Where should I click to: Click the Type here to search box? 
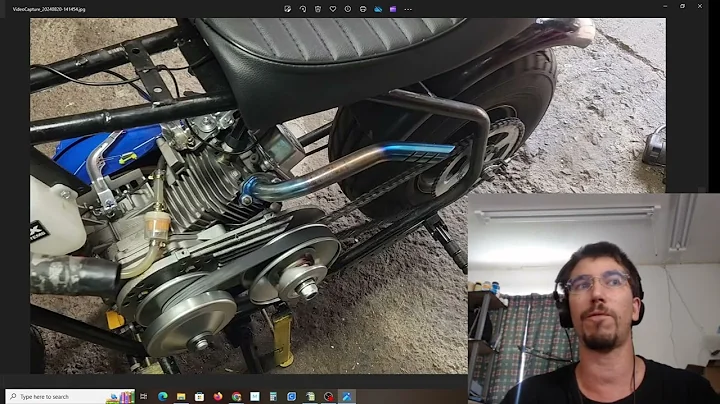[70, 396]
